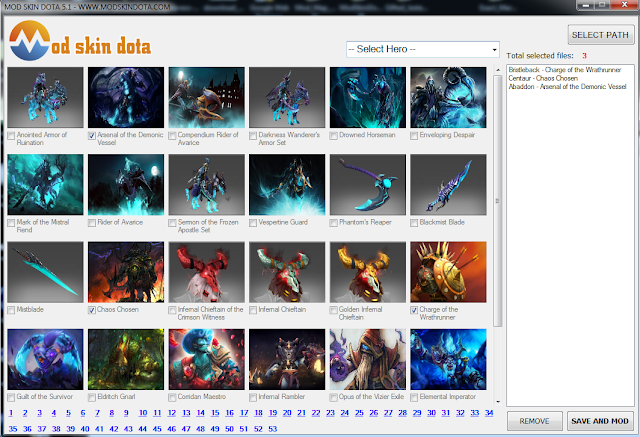Image resolution: width=640 pixels, height=437 pixels.
Task: Open page 23 link
Action: 330,413
